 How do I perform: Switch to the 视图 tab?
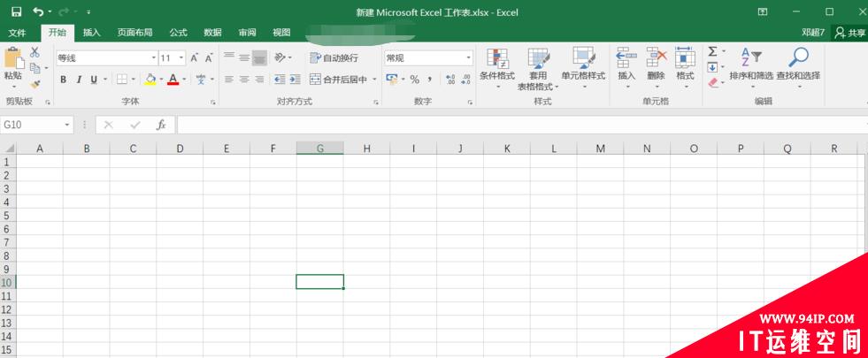click(281, 33)
